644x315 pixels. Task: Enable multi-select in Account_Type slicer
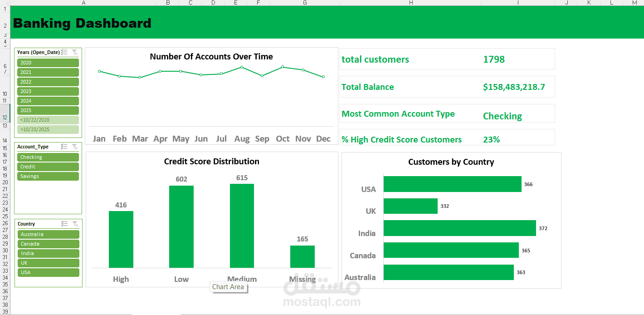(x=64, y=147)
